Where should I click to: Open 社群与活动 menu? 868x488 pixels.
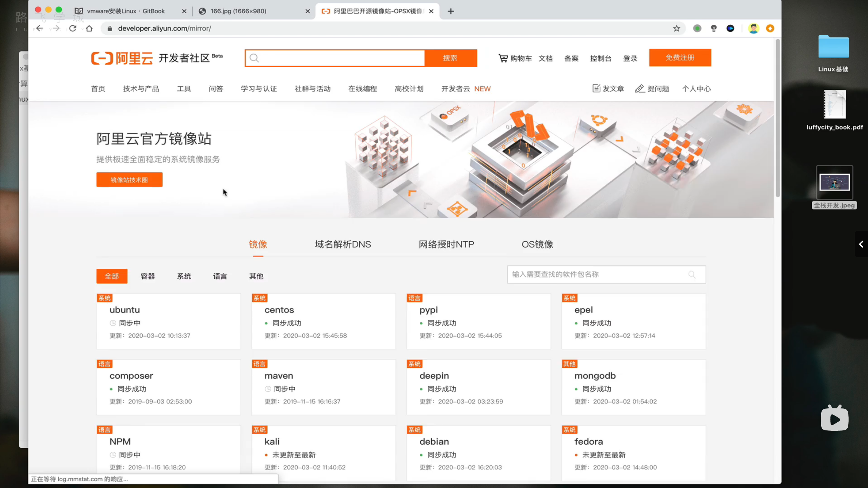click(313, 89)
